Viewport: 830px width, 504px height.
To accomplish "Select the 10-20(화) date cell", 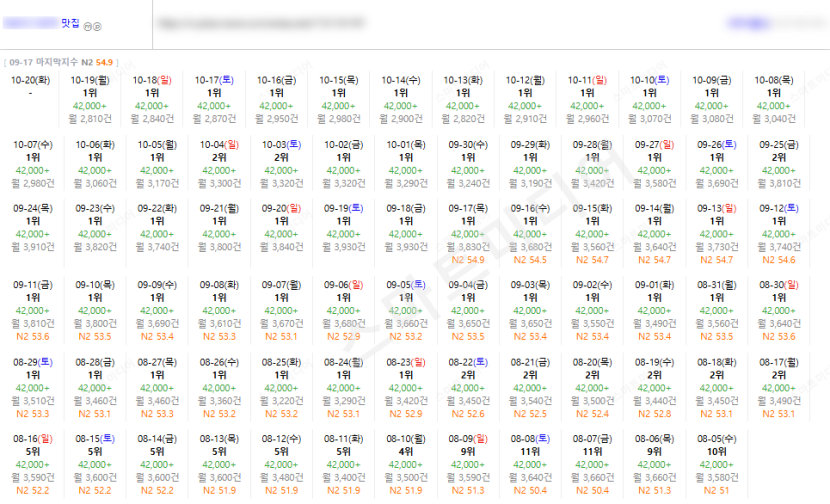I will click(30, 80).
